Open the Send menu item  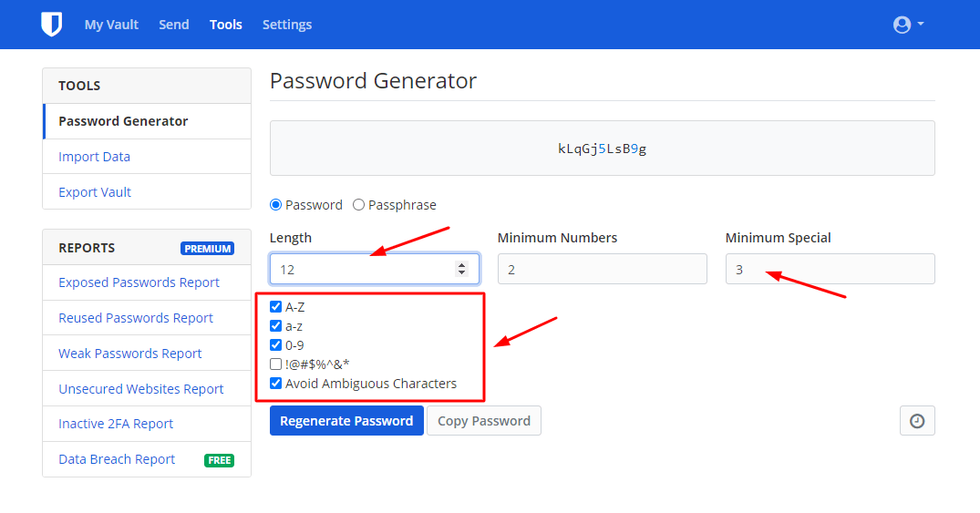[174, 25]
